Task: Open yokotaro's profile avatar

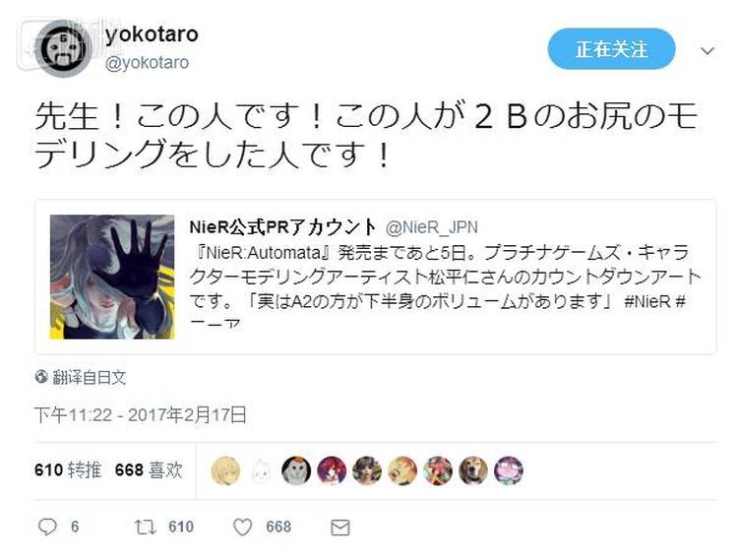Action: 64,48
